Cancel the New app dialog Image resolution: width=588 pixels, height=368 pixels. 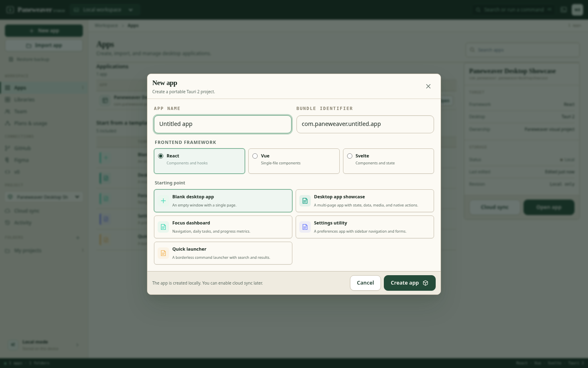click(365, 283)
